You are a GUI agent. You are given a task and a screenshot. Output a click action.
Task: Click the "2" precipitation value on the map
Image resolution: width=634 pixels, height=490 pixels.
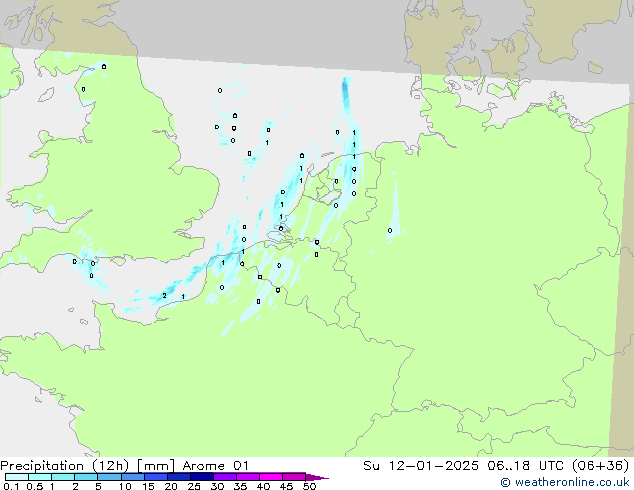click(x=165, y=296)
